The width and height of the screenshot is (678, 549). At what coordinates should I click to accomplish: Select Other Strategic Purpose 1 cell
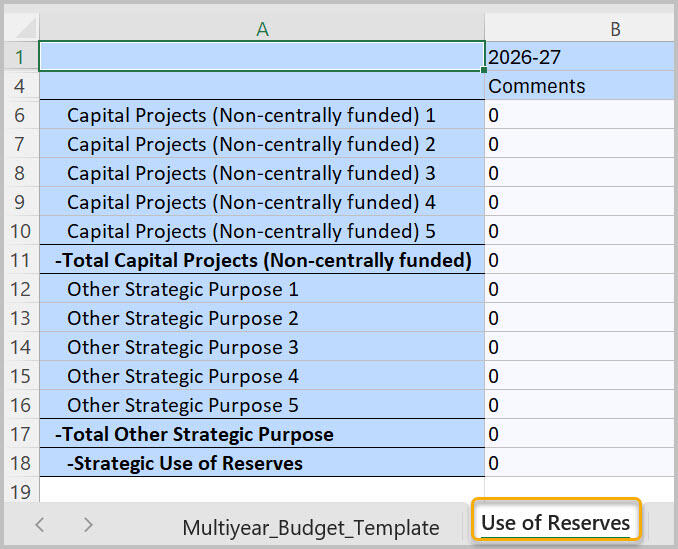[262, 289]
